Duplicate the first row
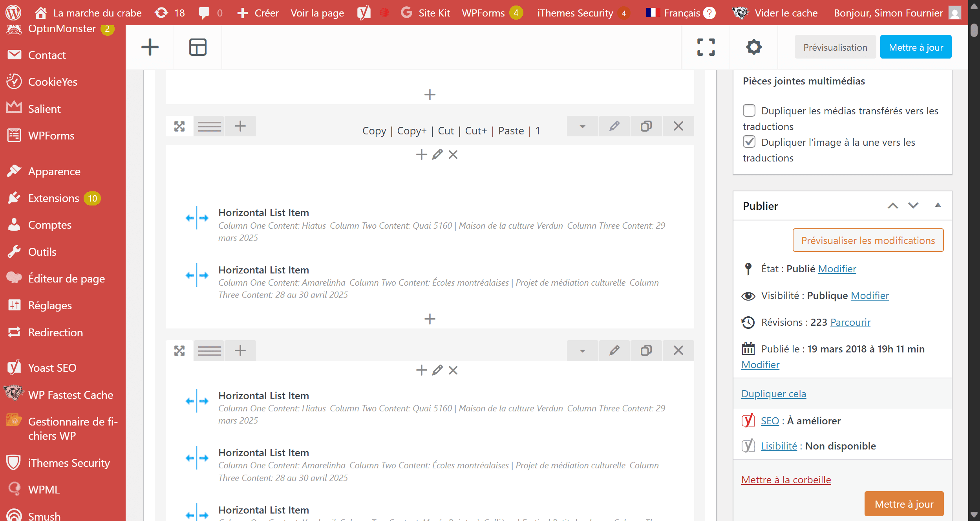Screen dimensions: 980x521 [646, 126]
